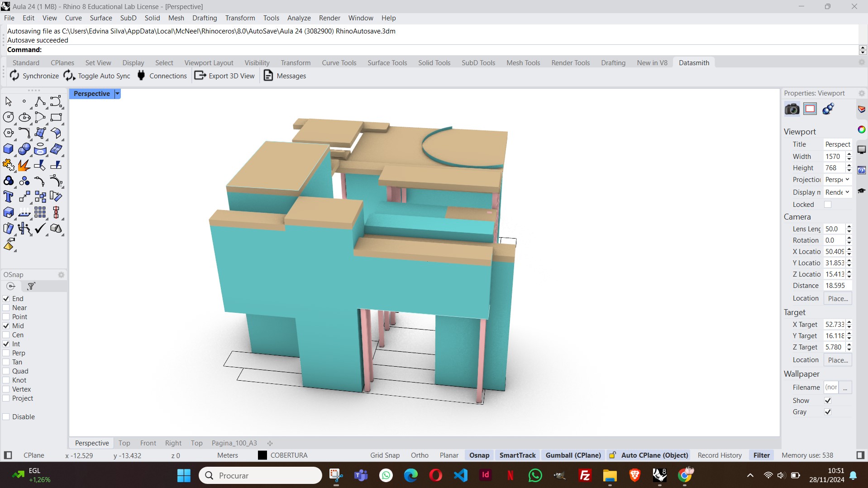Open the Display panel monitor icon
Viewport: 868px width, 488px height.
pyautogui.click(x=862, y=150)
